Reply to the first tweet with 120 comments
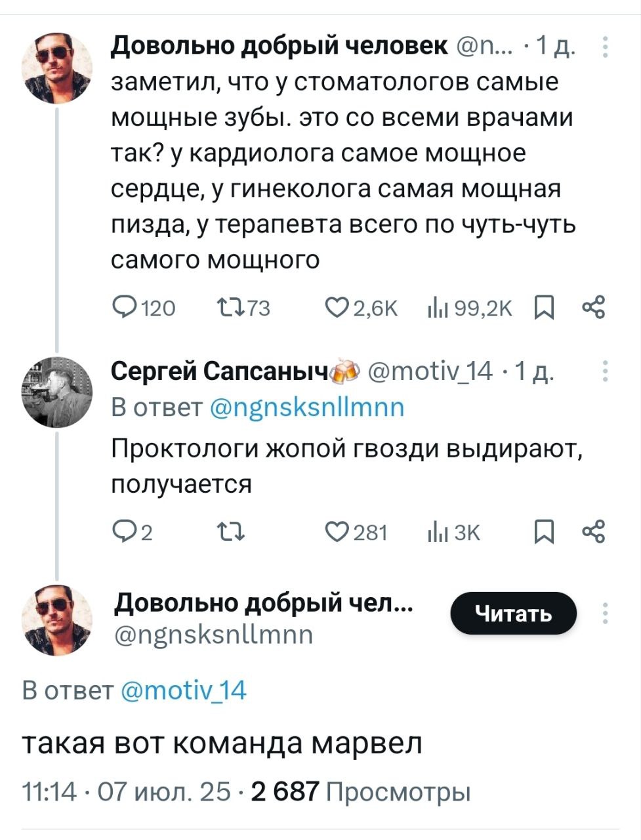 [124, 307]
